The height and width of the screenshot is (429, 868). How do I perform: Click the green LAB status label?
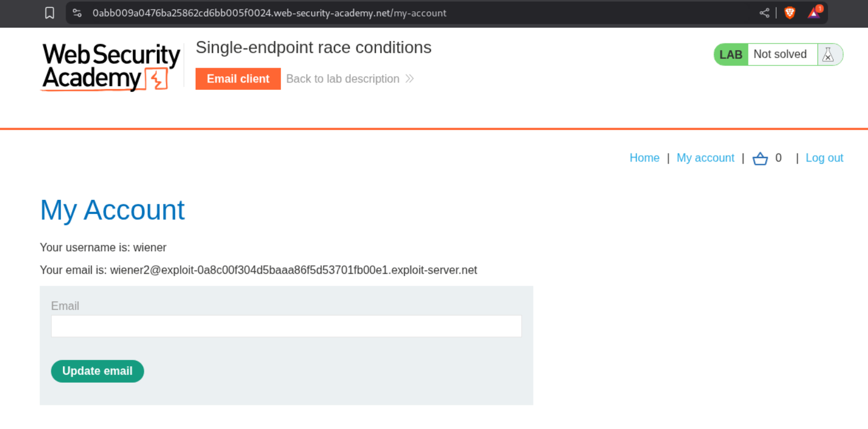[731, 55]
